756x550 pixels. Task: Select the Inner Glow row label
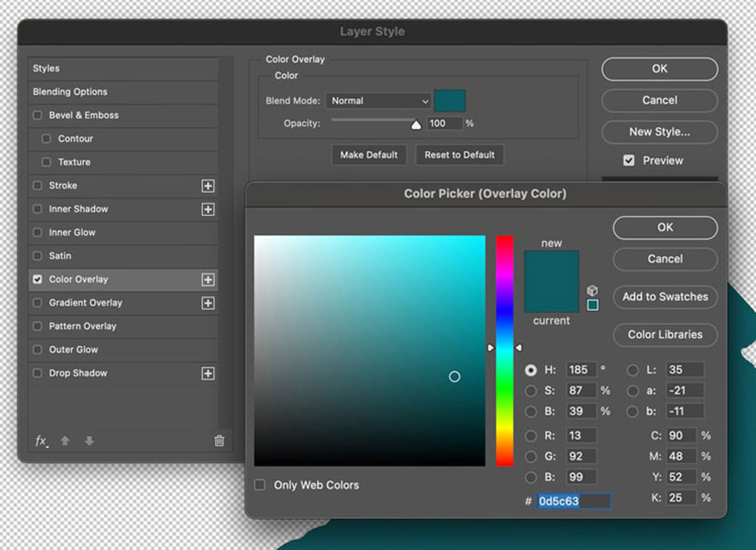pyautogui.click(x=73, y=232)
